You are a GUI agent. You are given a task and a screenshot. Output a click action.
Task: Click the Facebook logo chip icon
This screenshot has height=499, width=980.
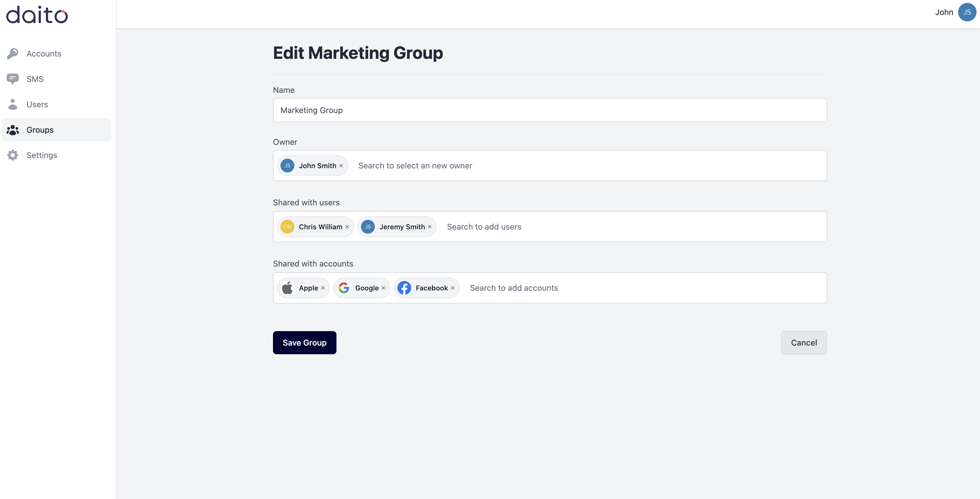[x=404, y=288]
